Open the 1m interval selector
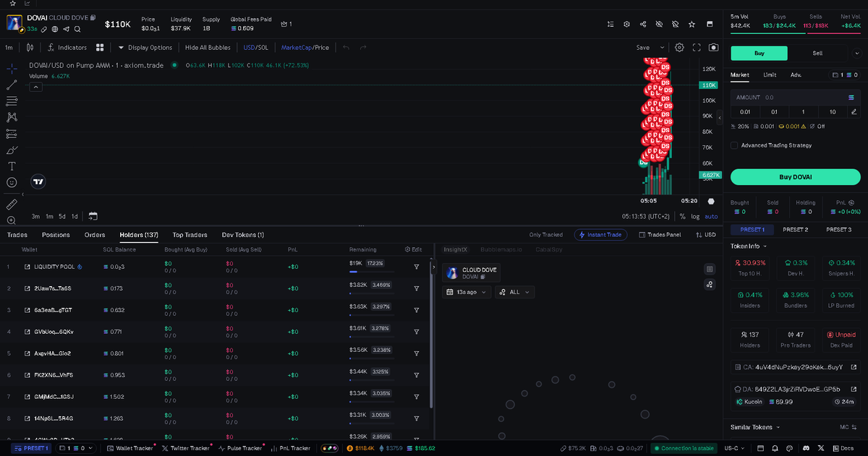This screenshot has width=868, height=456. 9,48
